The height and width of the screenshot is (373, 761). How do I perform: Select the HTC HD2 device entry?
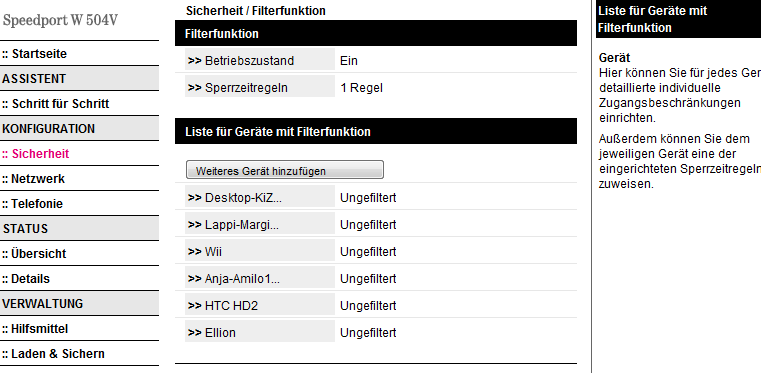tap(260, 306)
